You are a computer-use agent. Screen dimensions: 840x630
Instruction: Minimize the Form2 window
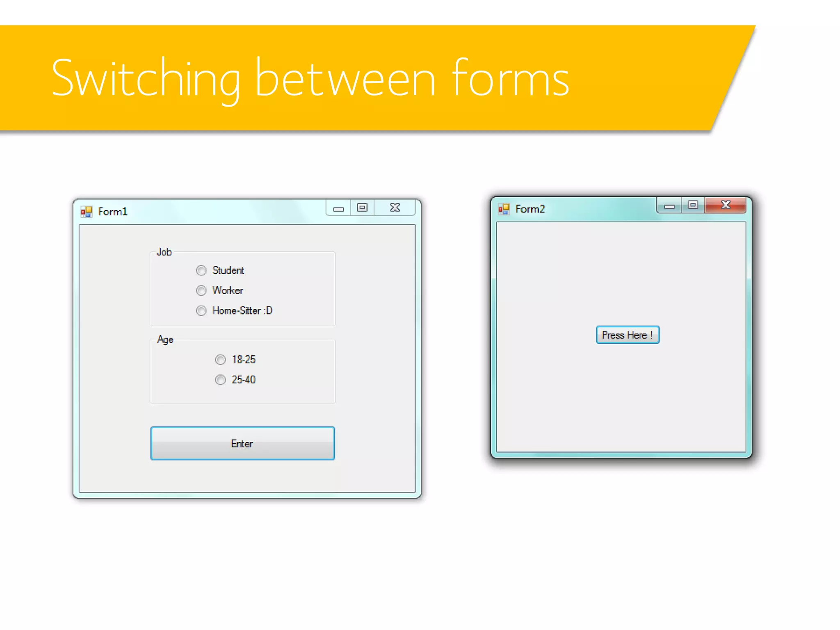pyautogui.click(x=669, y=205)
